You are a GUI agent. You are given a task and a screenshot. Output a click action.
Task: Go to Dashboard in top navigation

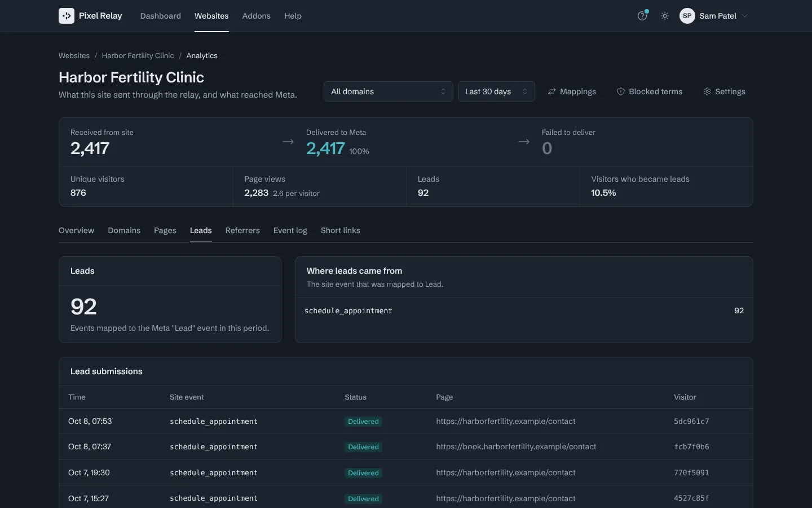161,16
